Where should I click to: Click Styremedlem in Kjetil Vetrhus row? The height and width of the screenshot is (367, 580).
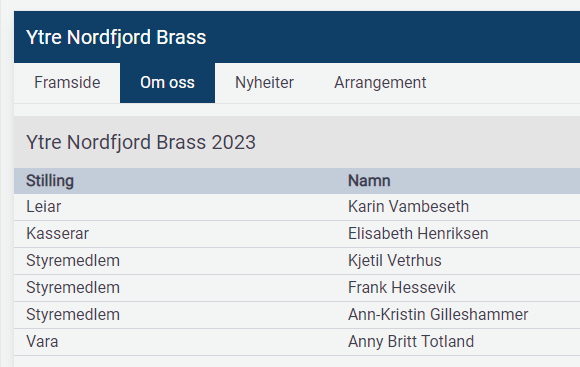[x=73, y=260]
